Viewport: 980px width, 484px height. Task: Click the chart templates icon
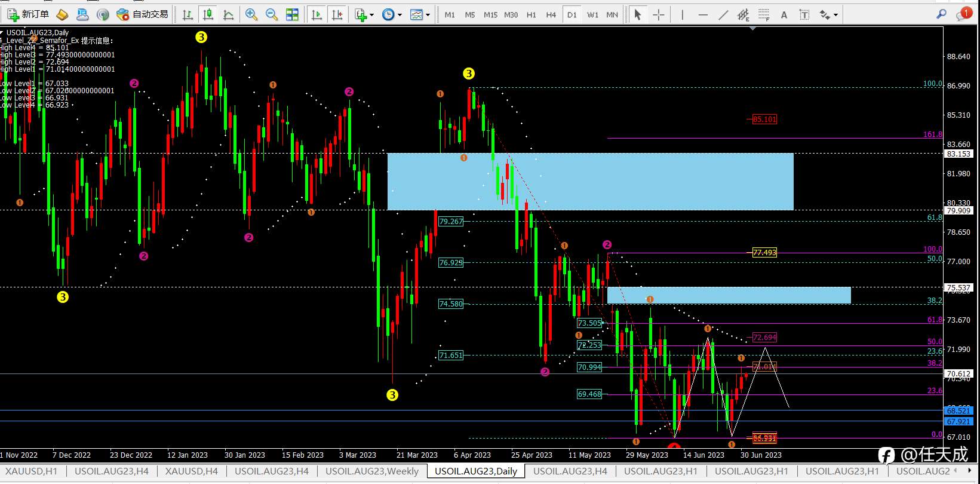click(x=416, y=14)
